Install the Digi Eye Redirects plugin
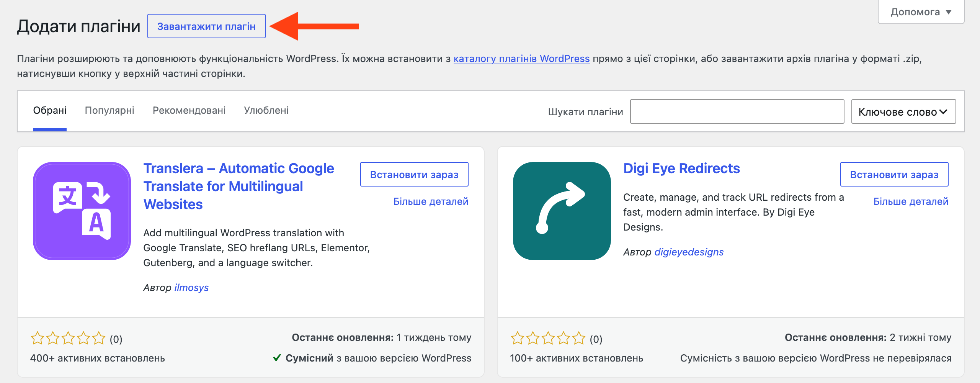 coord(894,174)
